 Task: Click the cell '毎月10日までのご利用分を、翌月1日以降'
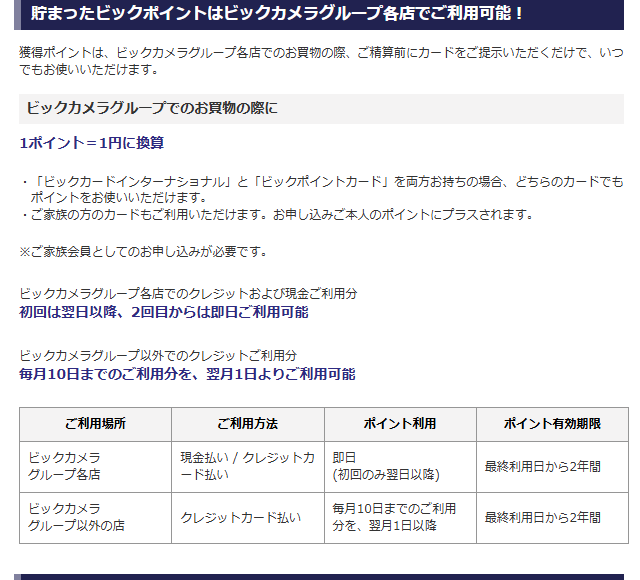(400, 518)
